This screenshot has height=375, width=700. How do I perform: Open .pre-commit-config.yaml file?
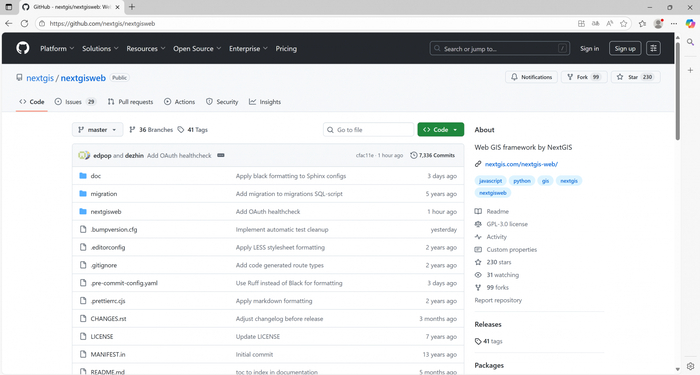[124, 283]
